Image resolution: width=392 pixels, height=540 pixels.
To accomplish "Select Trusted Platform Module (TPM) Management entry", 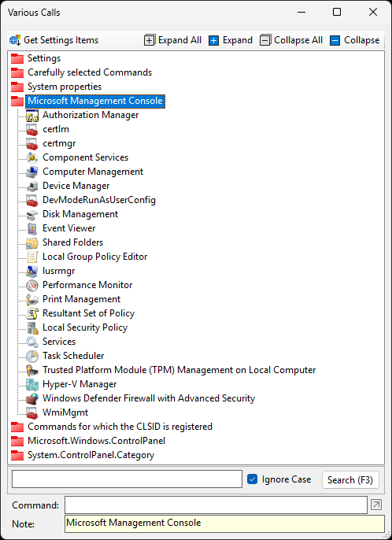I will (x=179, y=370).
